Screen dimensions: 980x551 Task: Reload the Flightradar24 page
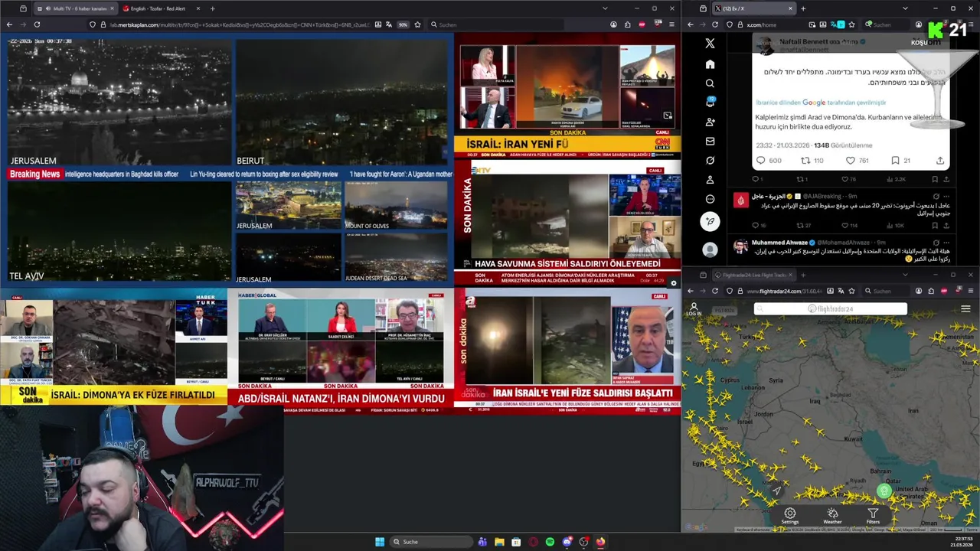coord(716,291)
